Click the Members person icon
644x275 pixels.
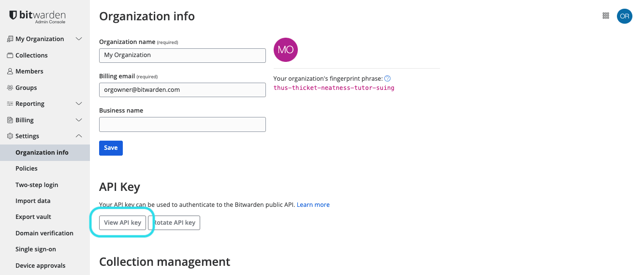pos(10,71)
